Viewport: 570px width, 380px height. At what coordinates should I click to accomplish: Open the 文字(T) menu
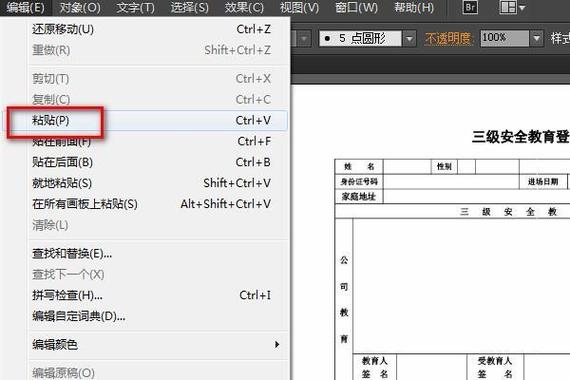click(x=135, y=8)
